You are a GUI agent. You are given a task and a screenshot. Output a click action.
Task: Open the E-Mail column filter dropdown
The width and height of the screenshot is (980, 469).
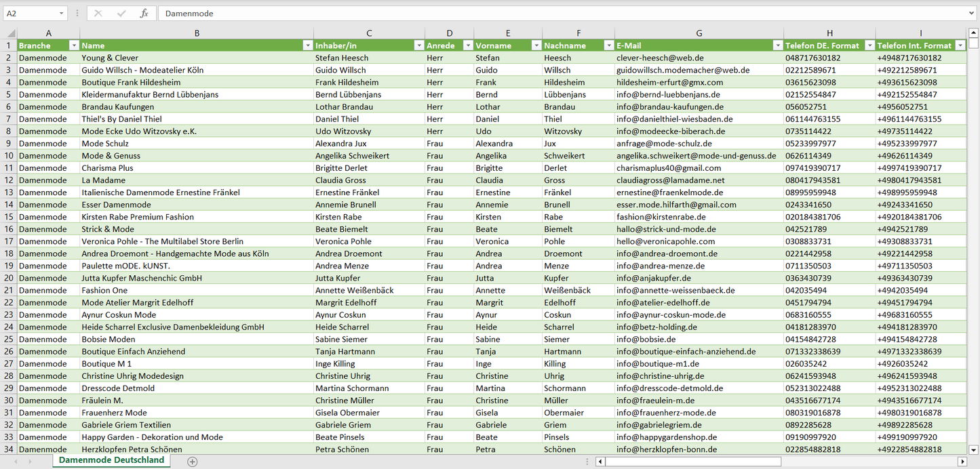tap(777, 45)
